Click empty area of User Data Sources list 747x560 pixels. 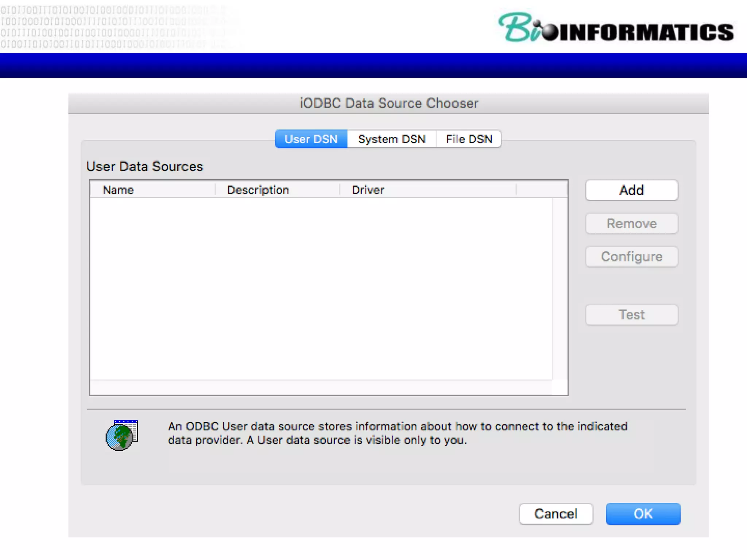[x=321, y=288]
